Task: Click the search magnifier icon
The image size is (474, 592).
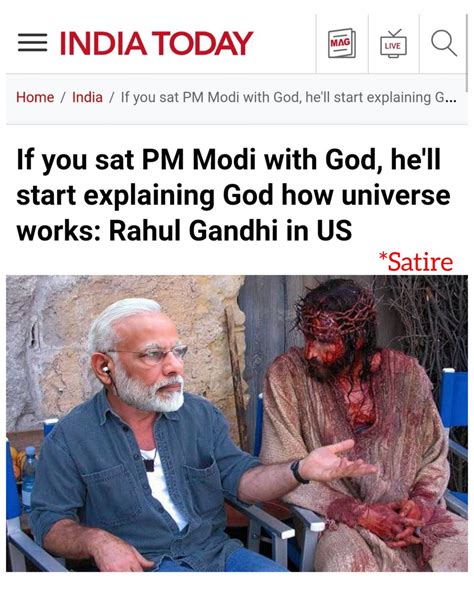Action: (x=444, y=43)
